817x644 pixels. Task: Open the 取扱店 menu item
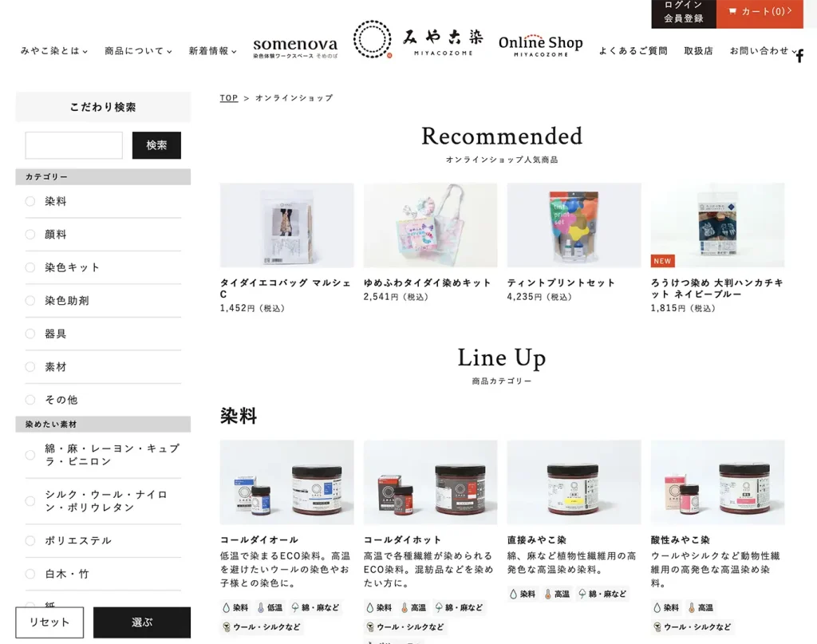point(698,50)
